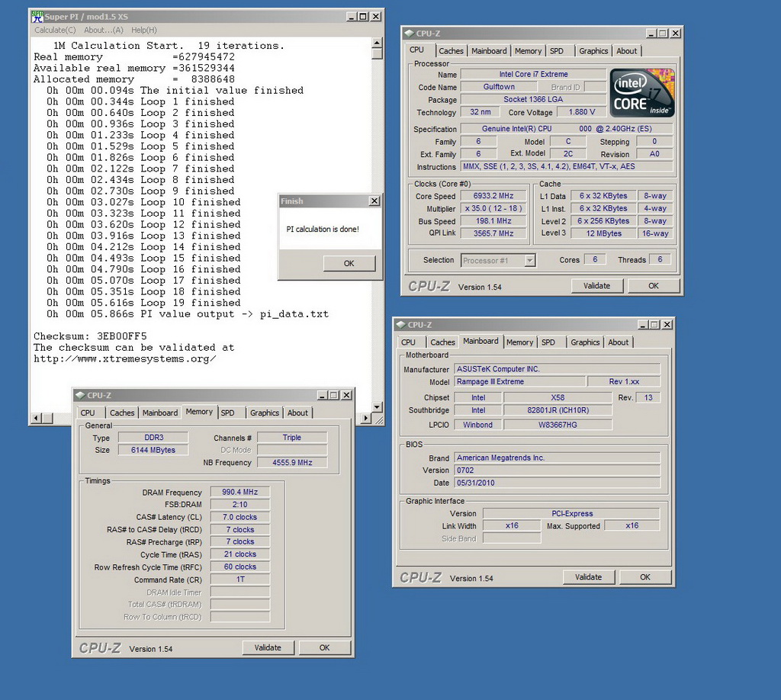The height and width of the screenshot is (700, 781).
Task: Open Graphics tab in the Mainboard window
Action: click(x=585, y=342)
